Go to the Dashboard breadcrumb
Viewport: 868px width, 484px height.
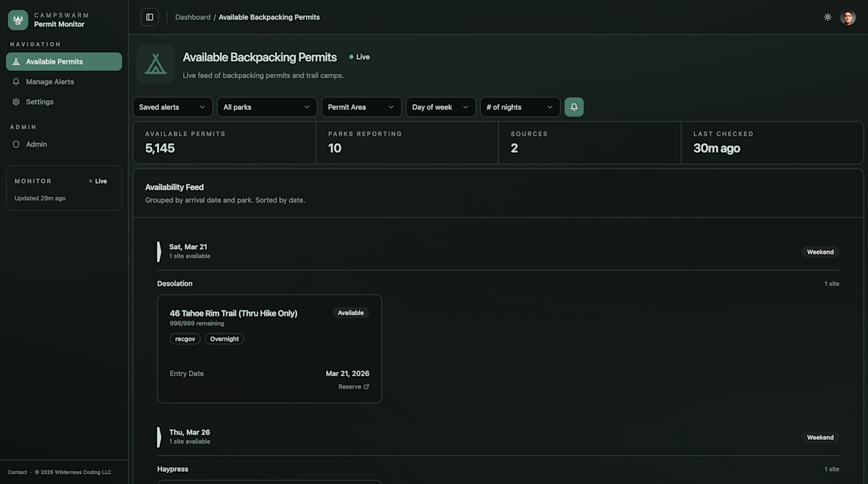tap(192, 17)
